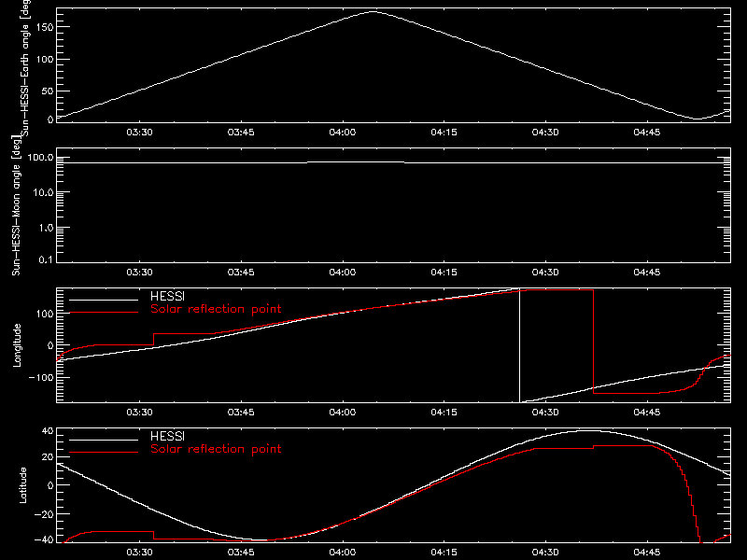Screen dimensions: 747x560
Task: Select 'Solar reflection point' legend in Longitude plot
Action: coord(216,309)
